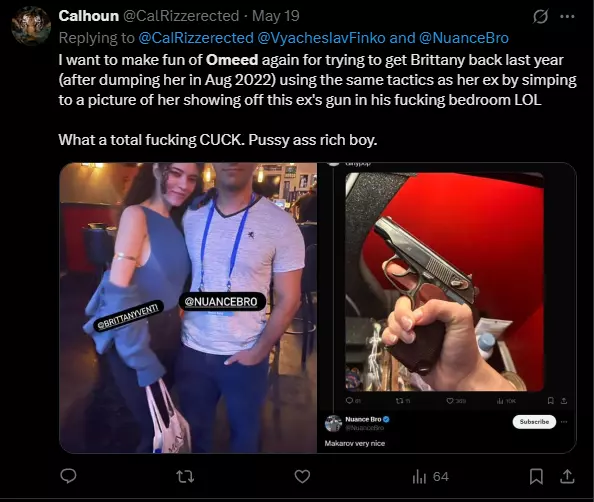Click the @VyacheslavFinko reply mention

pos(321,38)
